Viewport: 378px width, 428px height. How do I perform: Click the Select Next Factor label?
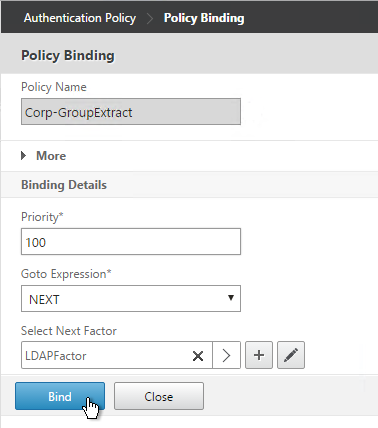(69, 331)
